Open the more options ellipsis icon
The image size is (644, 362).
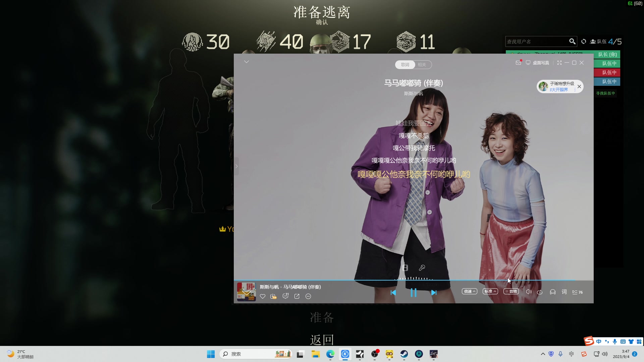308,296
